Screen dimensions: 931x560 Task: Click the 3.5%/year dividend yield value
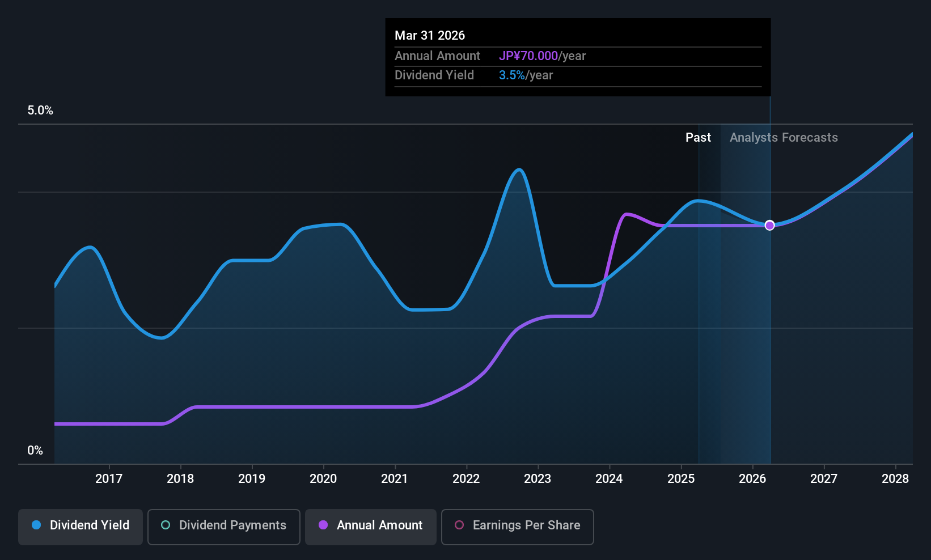[526, 75]
